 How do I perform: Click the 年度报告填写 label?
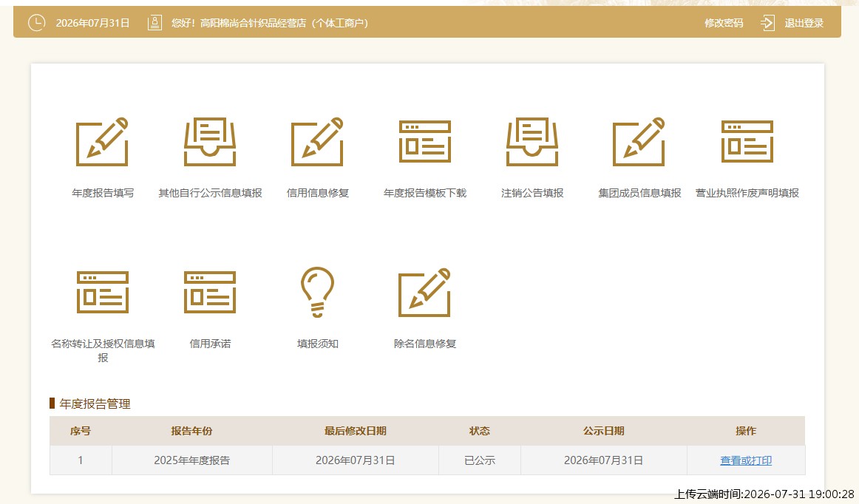point(103,193)
